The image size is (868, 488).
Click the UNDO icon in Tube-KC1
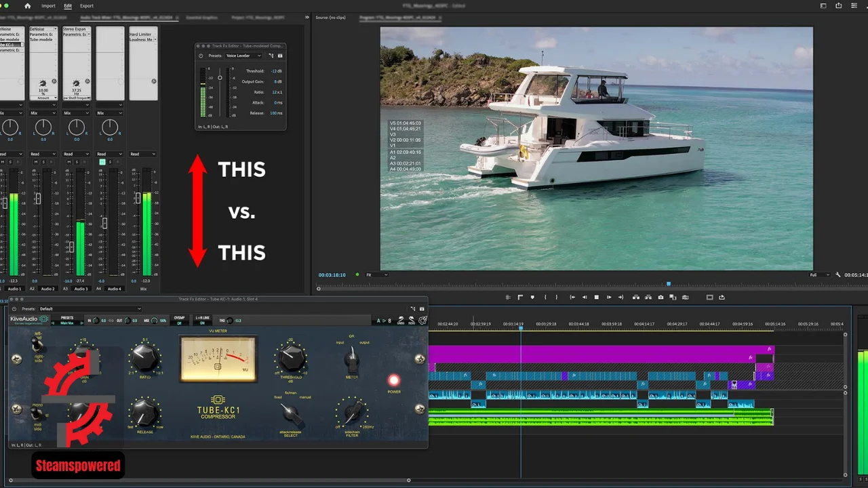point(401,320)
